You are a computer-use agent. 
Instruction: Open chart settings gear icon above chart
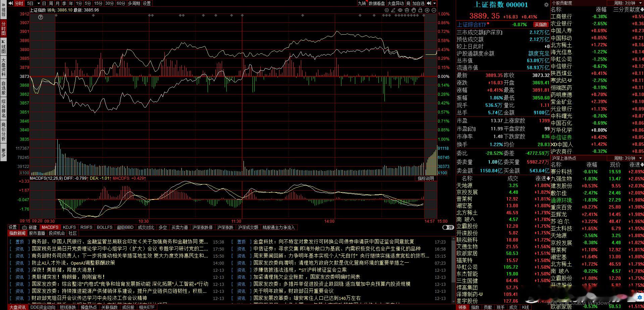tap(387, 10)
